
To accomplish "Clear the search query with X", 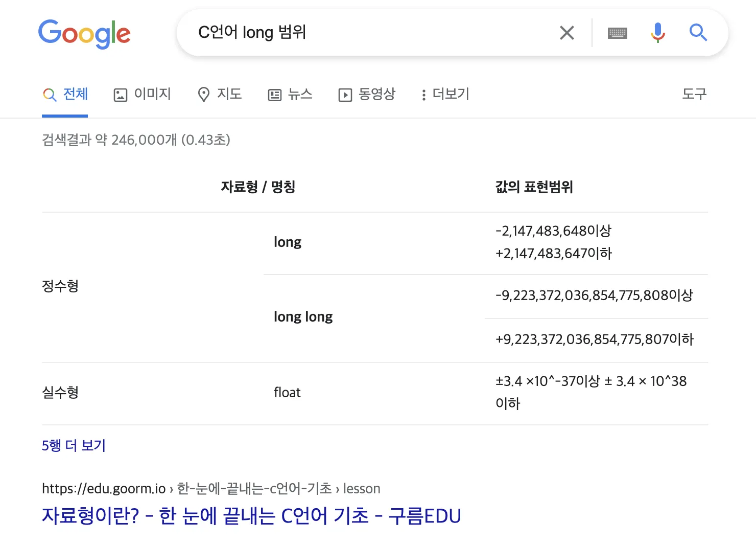I will coord(567,33).
